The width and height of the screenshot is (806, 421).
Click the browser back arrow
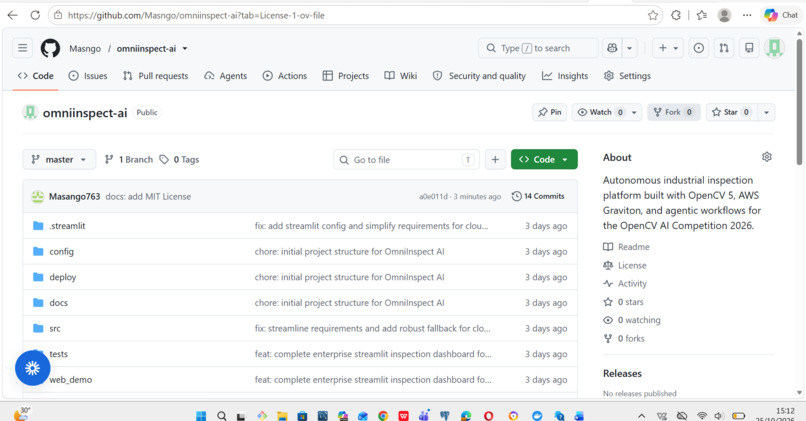pyautogui.click(x=13, y=15)
